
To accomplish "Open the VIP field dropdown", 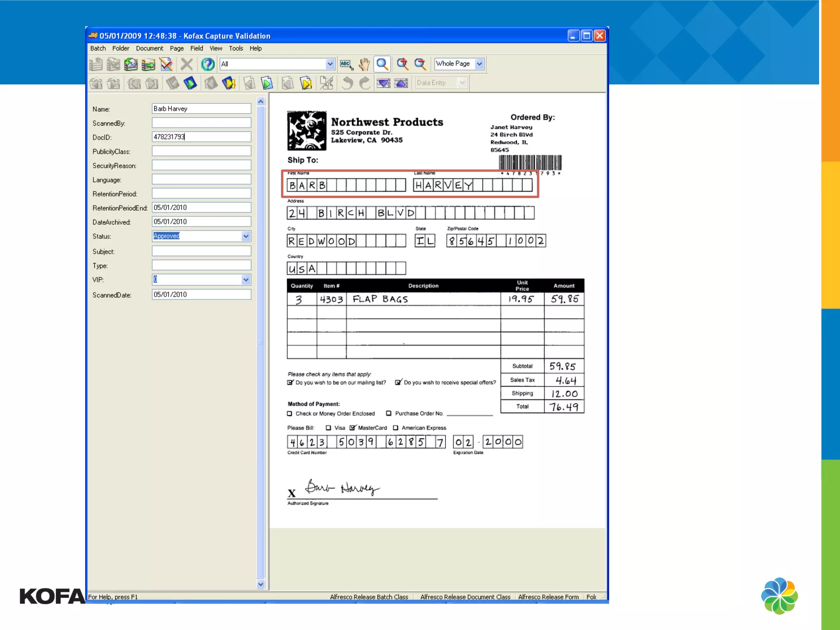I will (x=246, y=280).
